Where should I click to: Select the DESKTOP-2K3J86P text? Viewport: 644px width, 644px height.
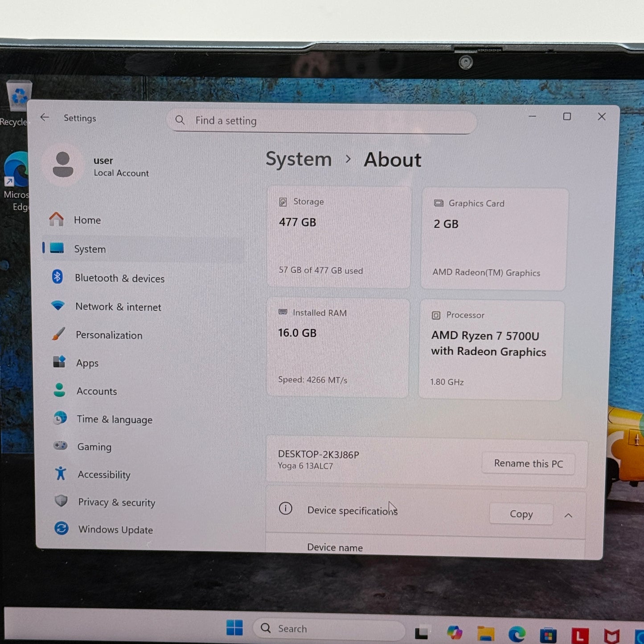click(319, 454)
